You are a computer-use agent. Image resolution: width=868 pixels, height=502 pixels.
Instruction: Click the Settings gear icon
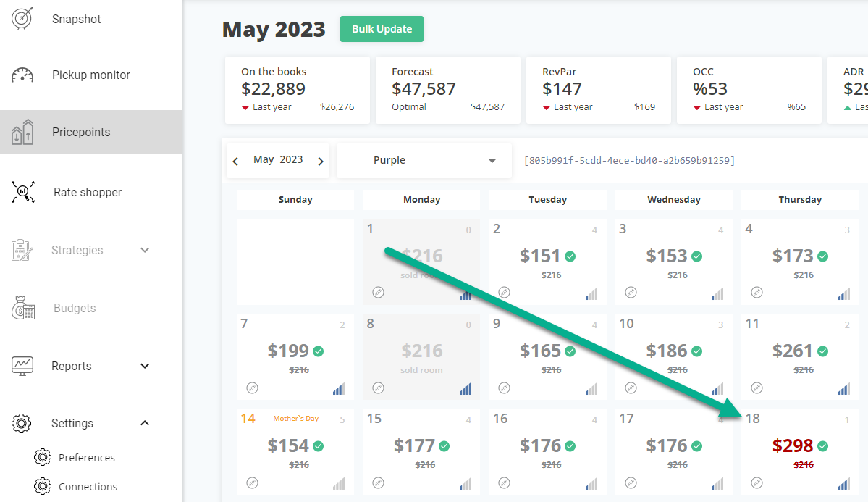pos(22,423)
